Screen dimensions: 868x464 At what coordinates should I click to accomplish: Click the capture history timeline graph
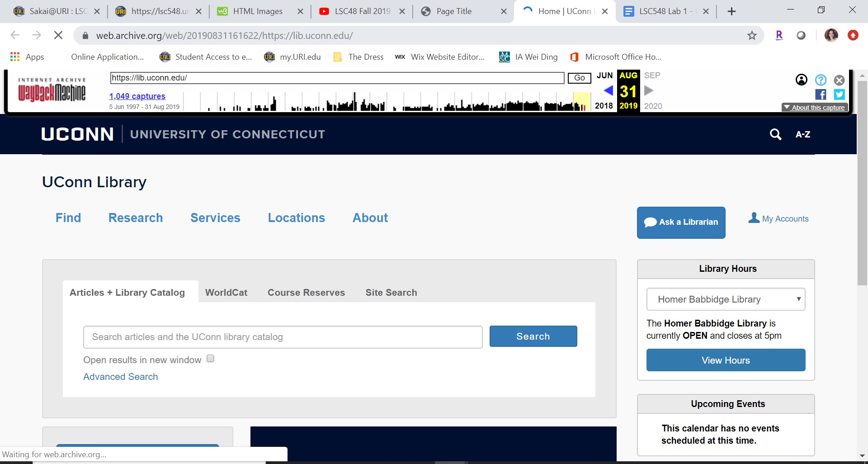point(387,101)
